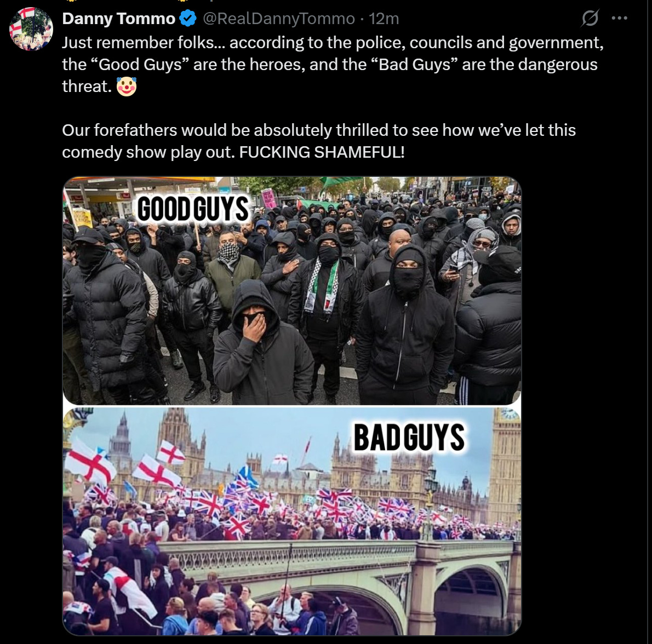
Task: Click the large bridge arch in bottom photo
Action: point(473,599)
